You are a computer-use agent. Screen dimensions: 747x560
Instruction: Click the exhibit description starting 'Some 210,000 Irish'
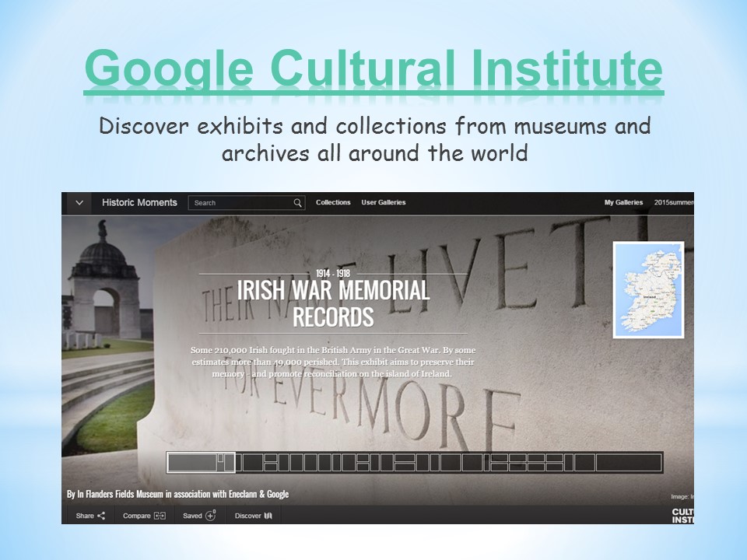pos(333,362)
